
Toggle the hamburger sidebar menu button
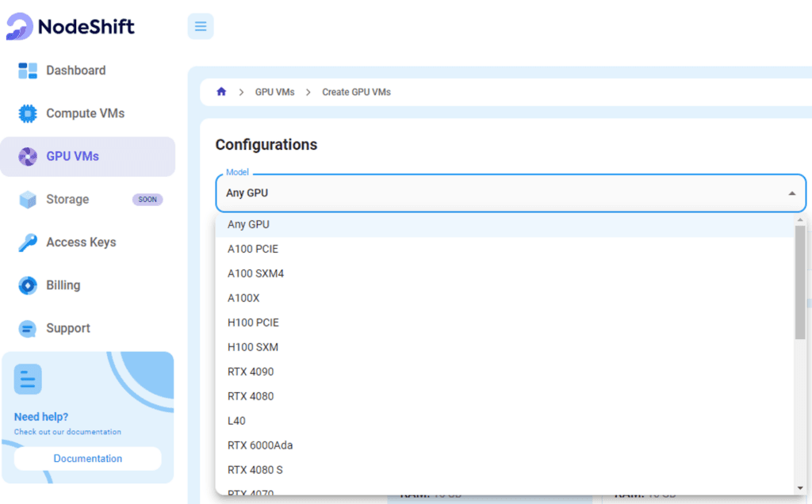[201, 26]
